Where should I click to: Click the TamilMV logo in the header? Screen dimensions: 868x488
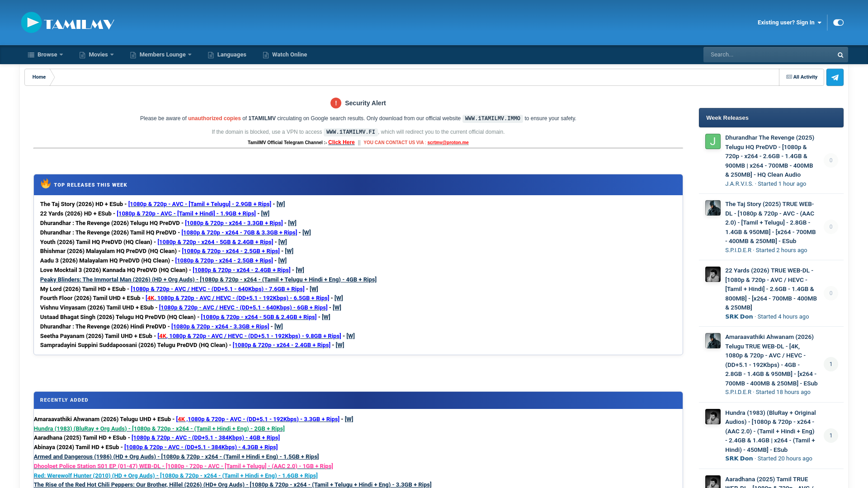click(x=68, y=23)
